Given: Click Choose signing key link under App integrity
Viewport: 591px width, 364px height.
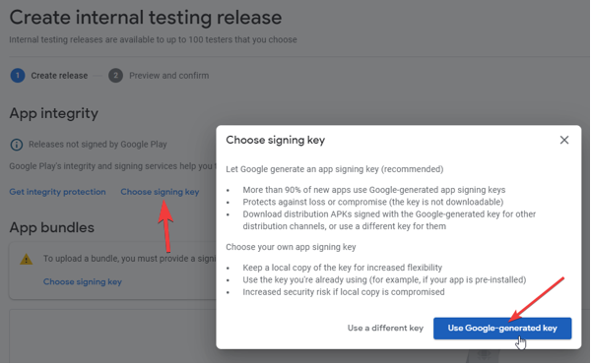Looking at the screenshot, I should (160, 192).
